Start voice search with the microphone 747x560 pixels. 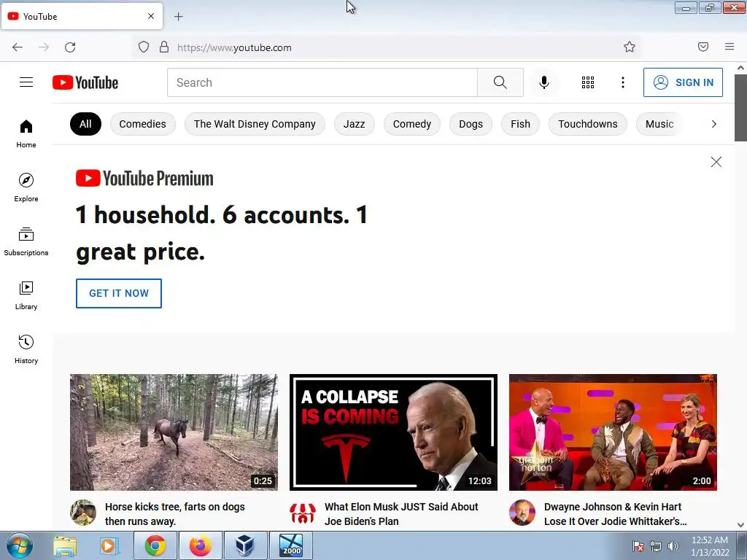click(544, 82)
